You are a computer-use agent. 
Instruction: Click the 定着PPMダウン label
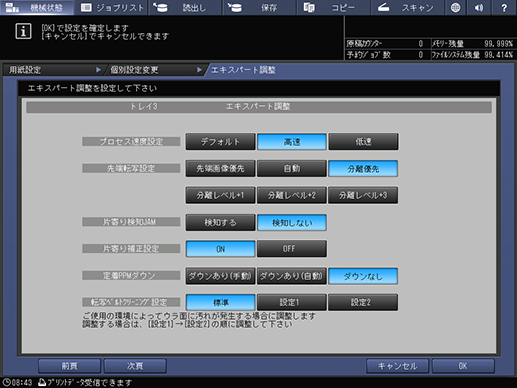point(131,276)
